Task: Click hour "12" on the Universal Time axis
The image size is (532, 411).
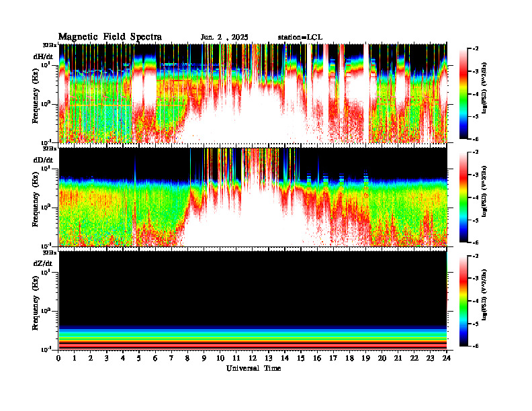Action: (253, 359)
